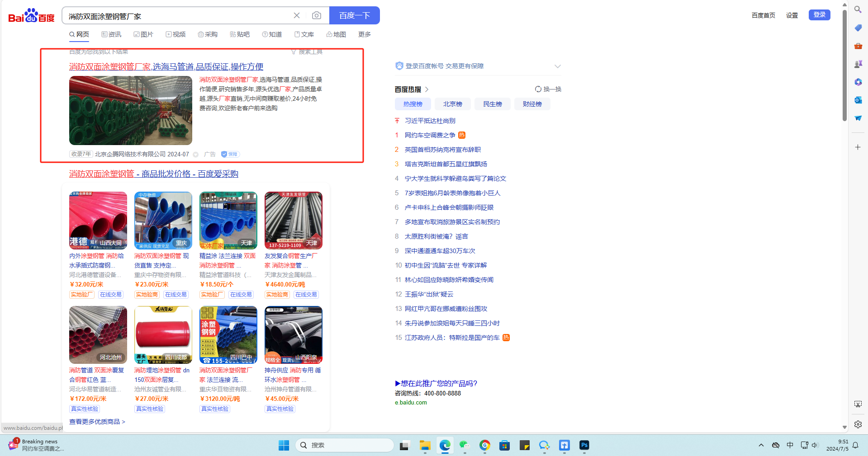This screenshot has width=868, height=456.
Task: Open Photoshop from the taskbar
Action: pos(584,445)
